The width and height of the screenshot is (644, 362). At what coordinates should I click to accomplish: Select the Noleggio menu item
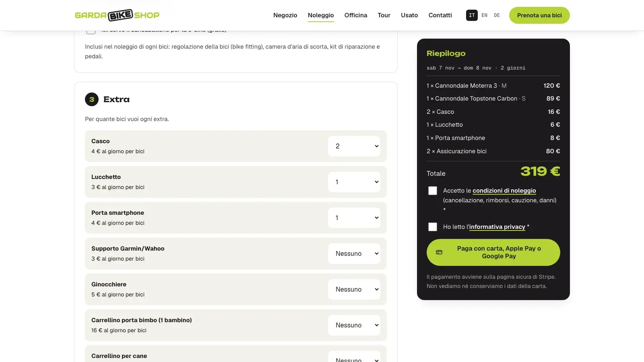321,15
